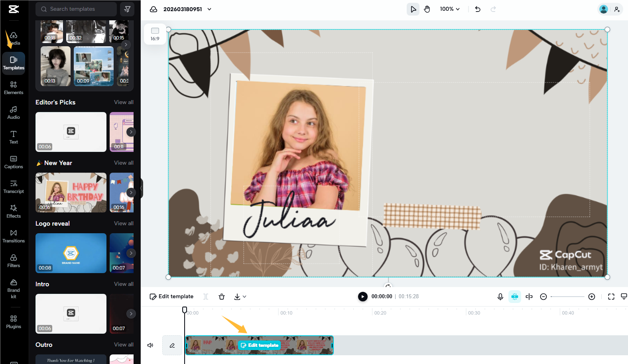Change the 16:9 aspect ratio

[155, 34]
